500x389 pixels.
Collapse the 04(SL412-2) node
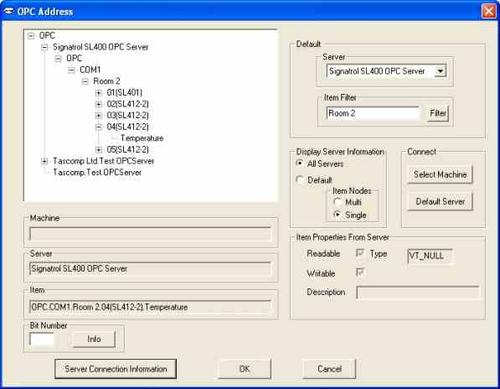click(99, 127)
